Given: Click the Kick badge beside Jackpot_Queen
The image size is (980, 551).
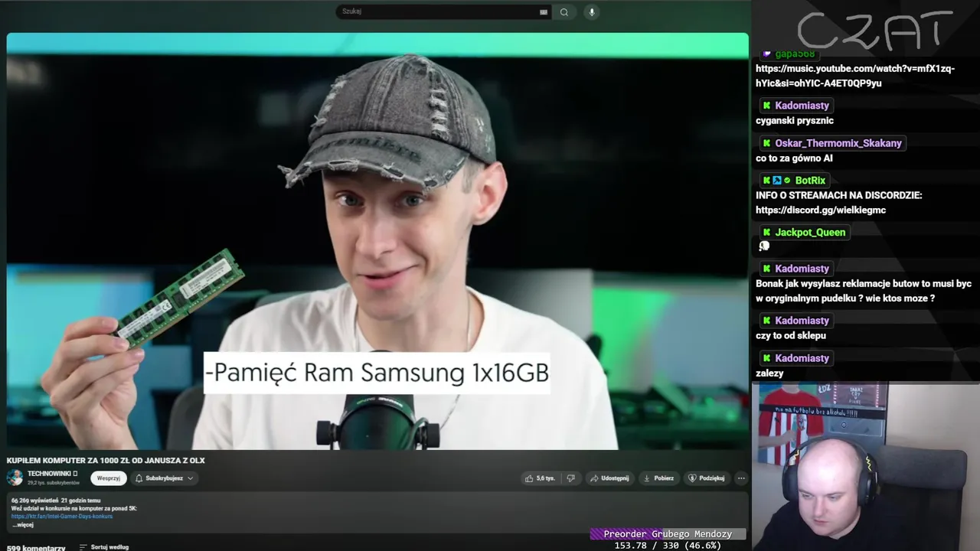Looking at the screenshot, I should [x=766, y=233].
